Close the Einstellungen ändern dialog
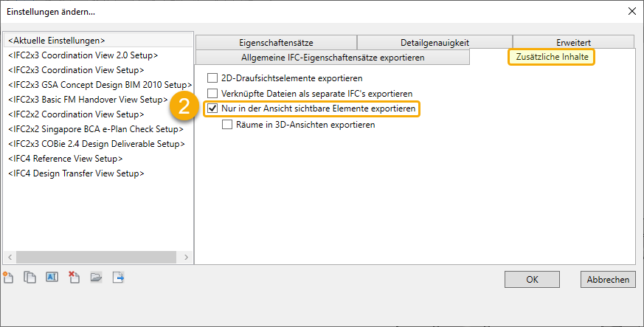Viewport: 644px width, 327px height. [x=631, y=11]
